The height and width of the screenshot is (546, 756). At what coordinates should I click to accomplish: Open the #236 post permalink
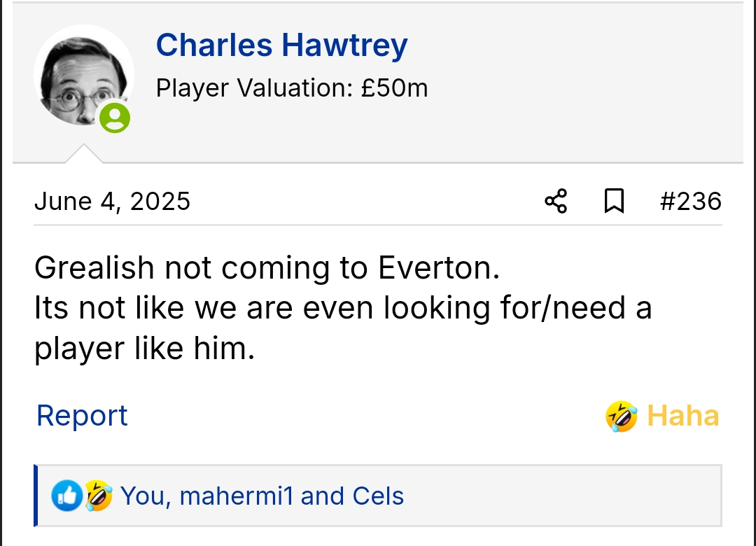(x=690, y=202)
